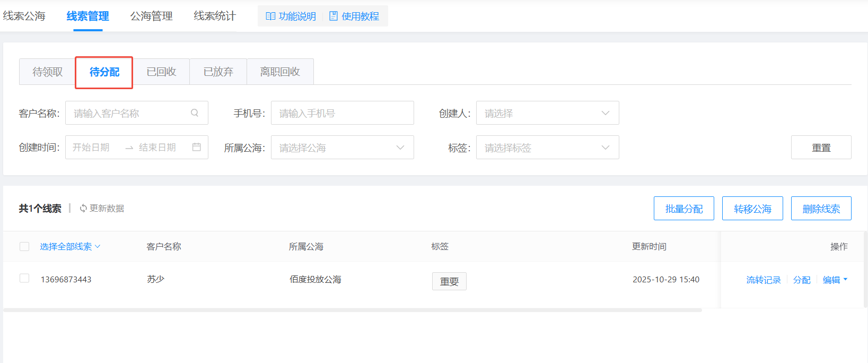Viewport: 868px width, 363px height.
Task: Toggle the select-all checkbox in table header
Action: (24, 246)
